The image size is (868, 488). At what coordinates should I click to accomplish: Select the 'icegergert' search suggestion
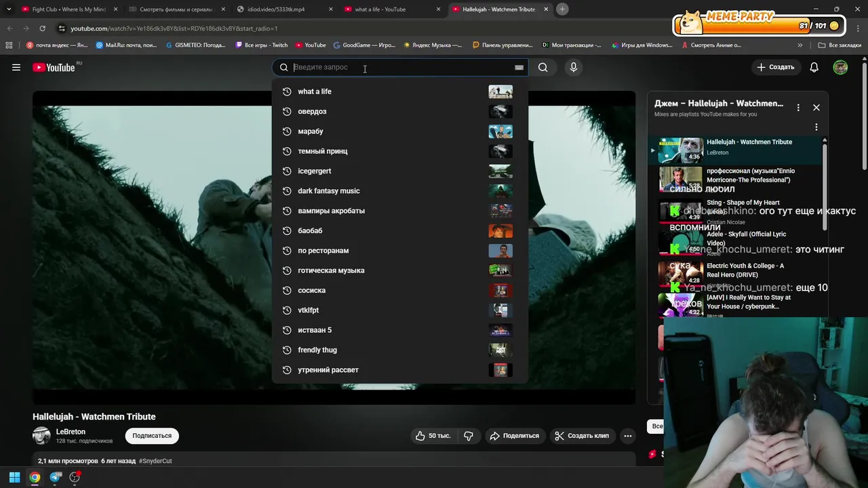pyautogui.click(x=400, y=171)
